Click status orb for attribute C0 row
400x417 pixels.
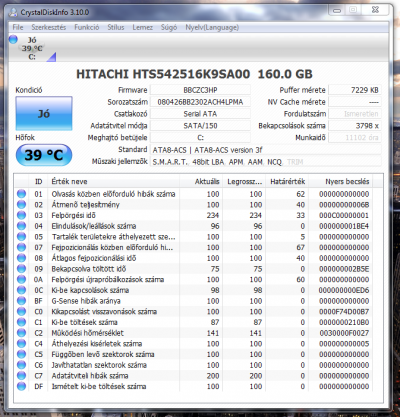tap(21, 311)
